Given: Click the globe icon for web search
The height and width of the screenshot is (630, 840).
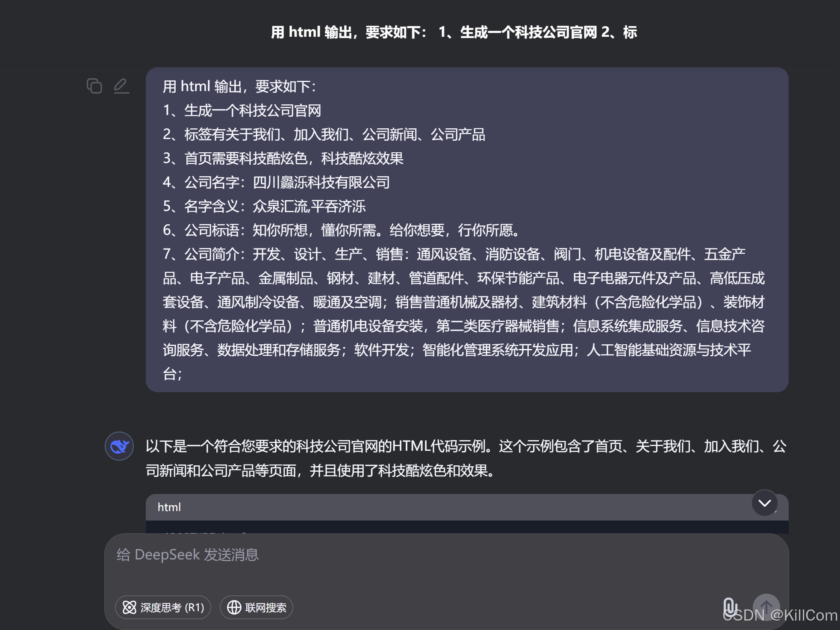Looking at the screenshot, I should pyautogui.click(x=234, y=607).
